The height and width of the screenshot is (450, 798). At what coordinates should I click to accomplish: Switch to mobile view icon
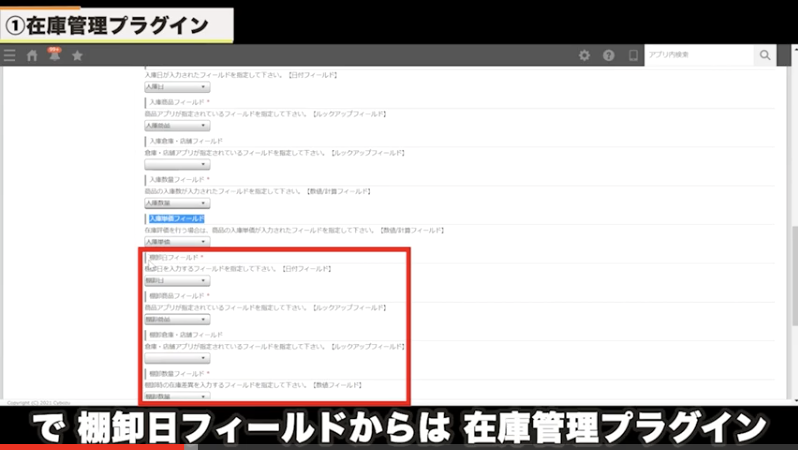[x=631, y=55]
